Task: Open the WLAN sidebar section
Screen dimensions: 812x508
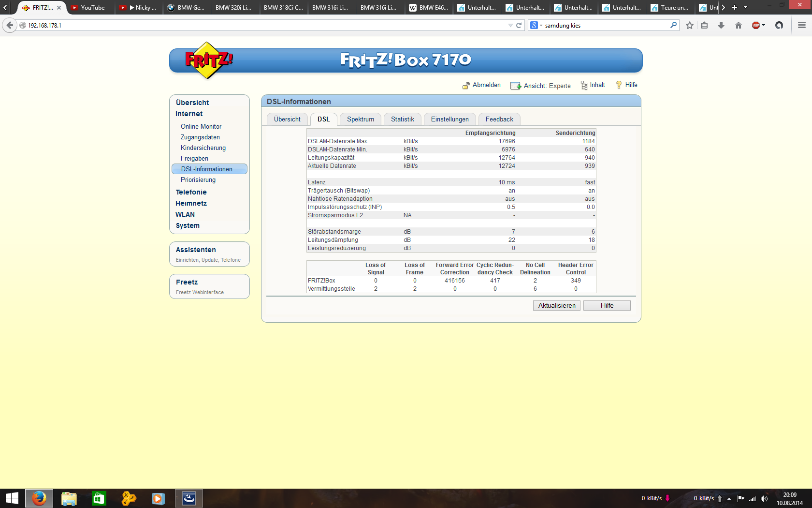Action: click(185, 214)
